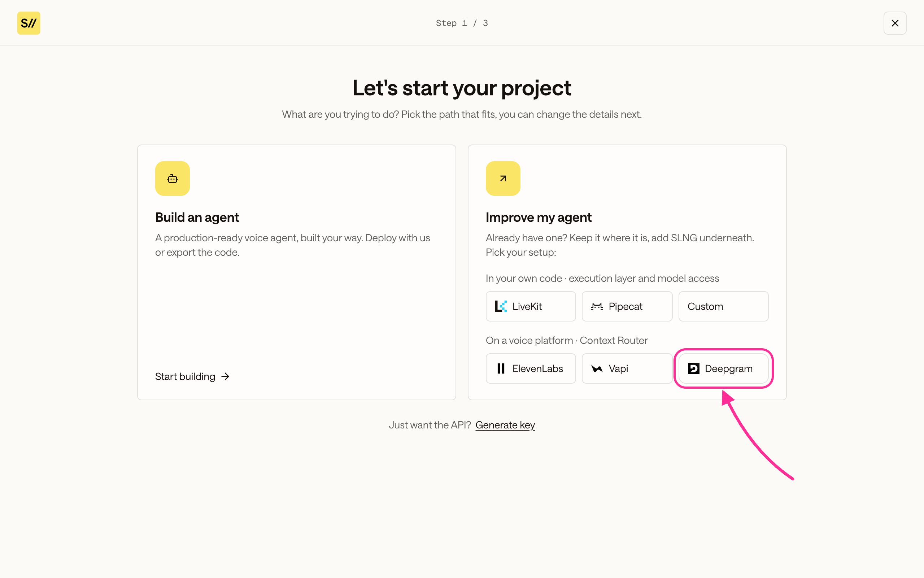
Task: Click the Vapi logo icon
Action: pos(597,368)
